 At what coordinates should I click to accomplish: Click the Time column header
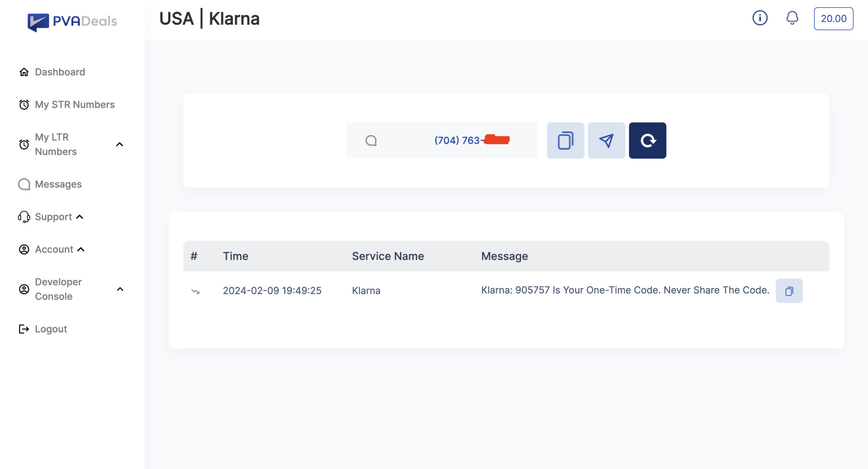[x=236, y=256]
